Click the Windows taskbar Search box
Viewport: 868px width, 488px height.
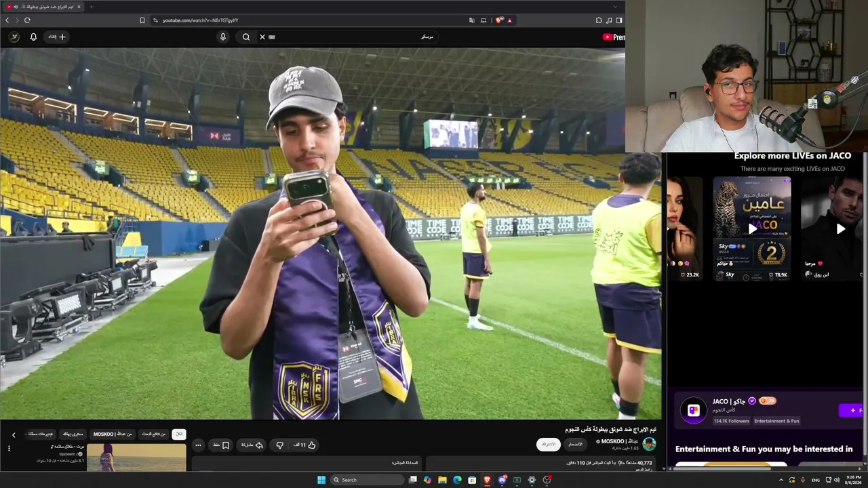(366, 480)
